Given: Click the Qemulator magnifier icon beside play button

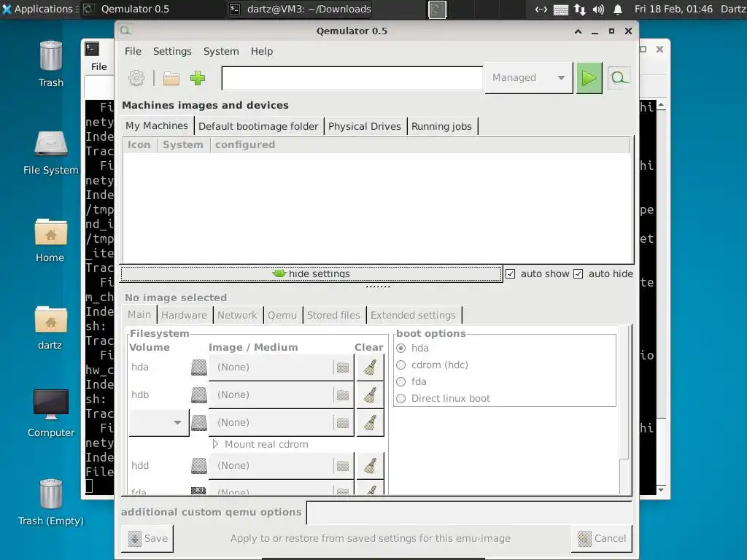Looking at the screenshot, I should 619,77.
